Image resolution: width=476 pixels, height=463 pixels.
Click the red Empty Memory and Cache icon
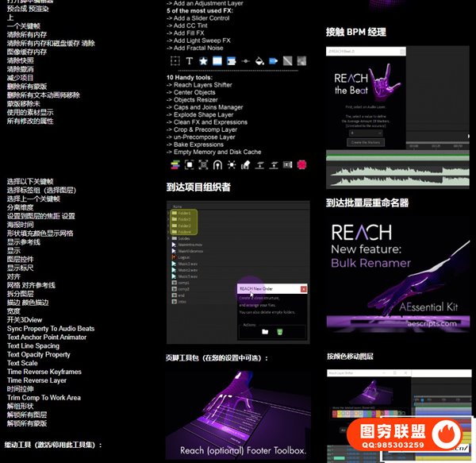pyautogui.click(x=301, y=164)
